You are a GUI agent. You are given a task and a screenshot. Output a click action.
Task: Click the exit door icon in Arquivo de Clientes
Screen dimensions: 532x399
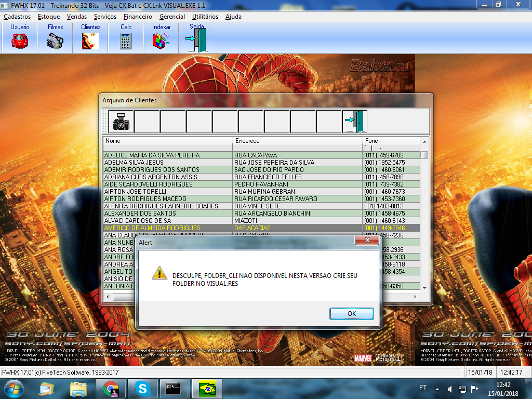tap(355, 121)
